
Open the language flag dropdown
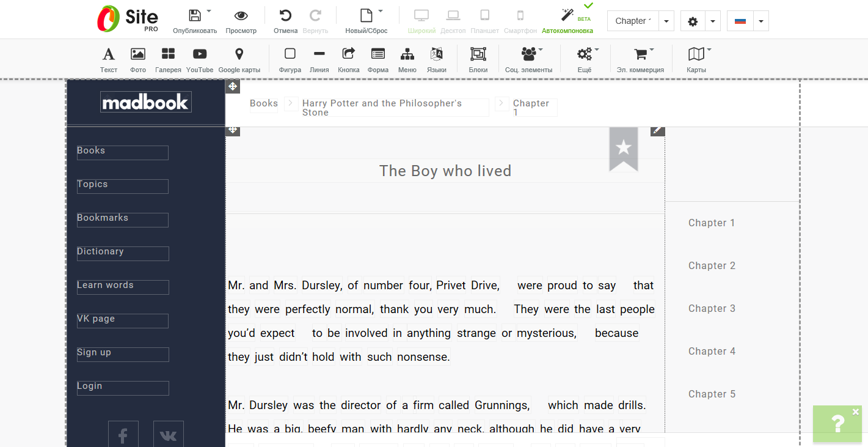(760, 21)
